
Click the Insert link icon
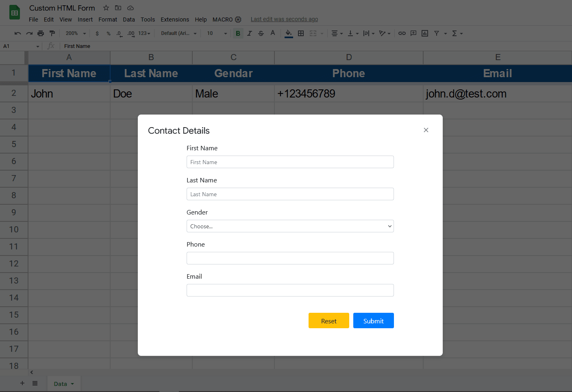pos(402,33)
